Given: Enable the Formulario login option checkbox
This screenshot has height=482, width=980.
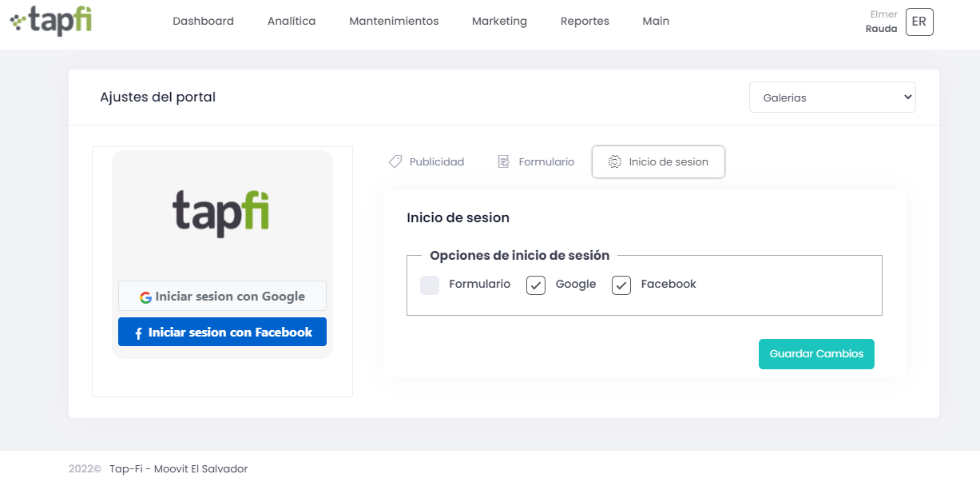Looking at the screenshot, I should coord(430,285).
